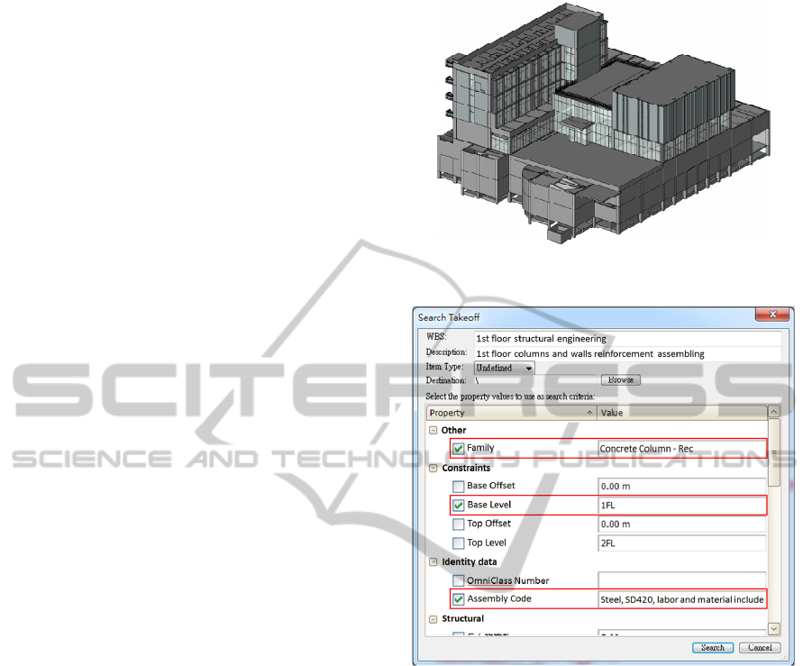Screen dimensions: 812x666
Task: Click the scroll down arrow in property list
Action: pyautogui.click(x=773, y=627)
